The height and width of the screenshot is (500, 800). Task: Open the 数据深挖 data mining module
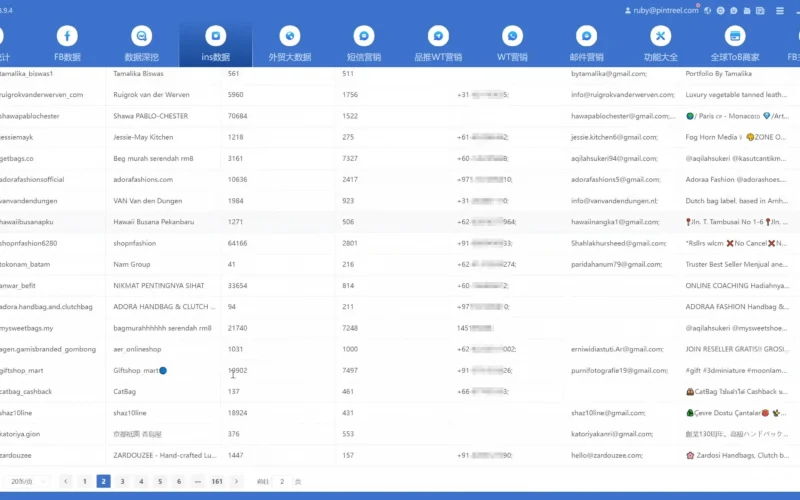click(140, 44)
